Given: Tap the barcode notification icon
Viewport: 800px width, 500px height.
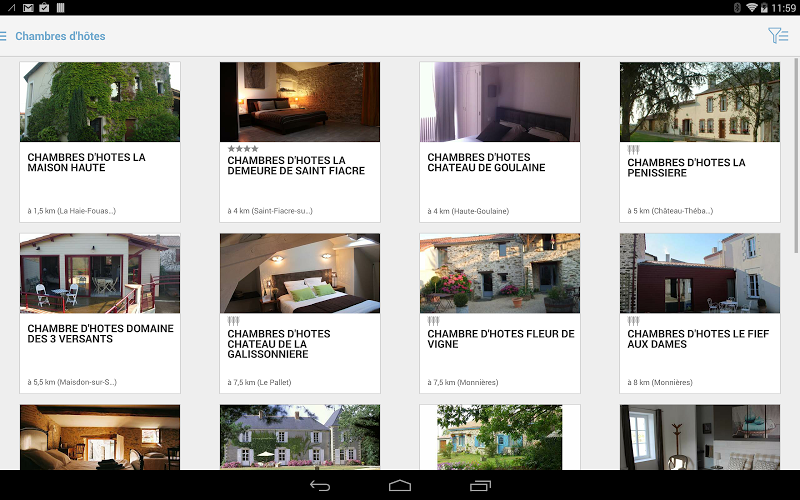Looking at the screenshot, I should (x=60, y=8).
